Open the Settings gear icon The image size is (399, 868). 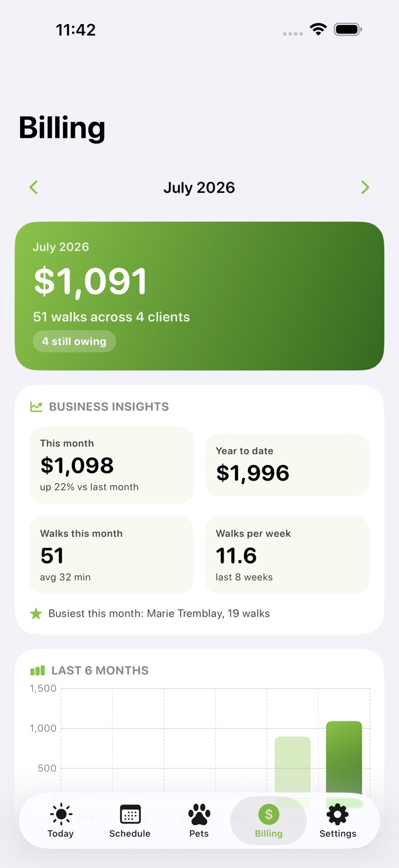coord(337,815)
